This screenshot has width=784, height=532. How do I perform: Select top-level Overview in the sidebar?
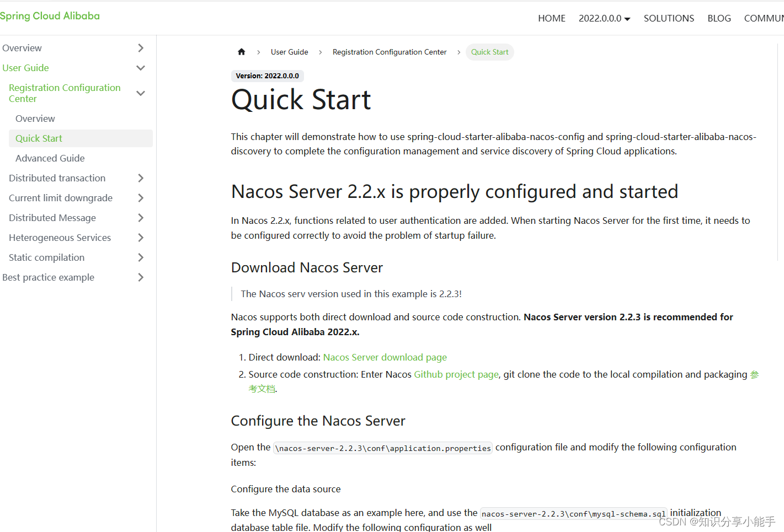pyautogui.click(x=22, y=48)
